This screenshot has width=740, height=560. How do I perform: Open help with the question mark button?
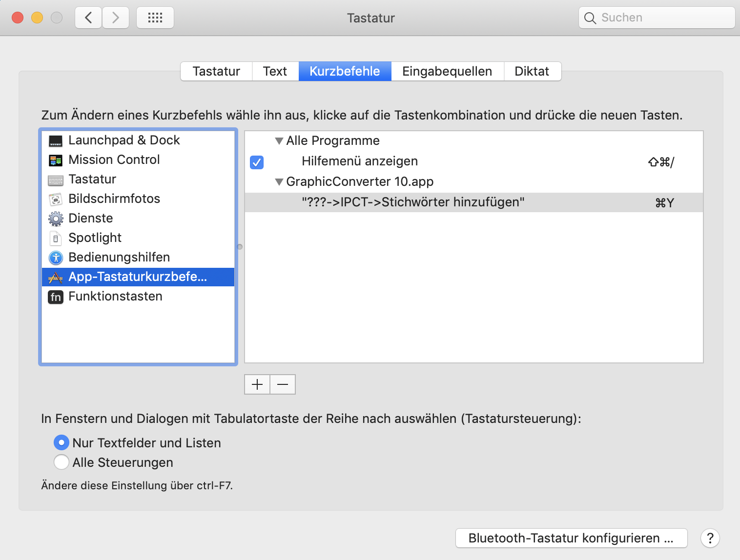point(710,538)
